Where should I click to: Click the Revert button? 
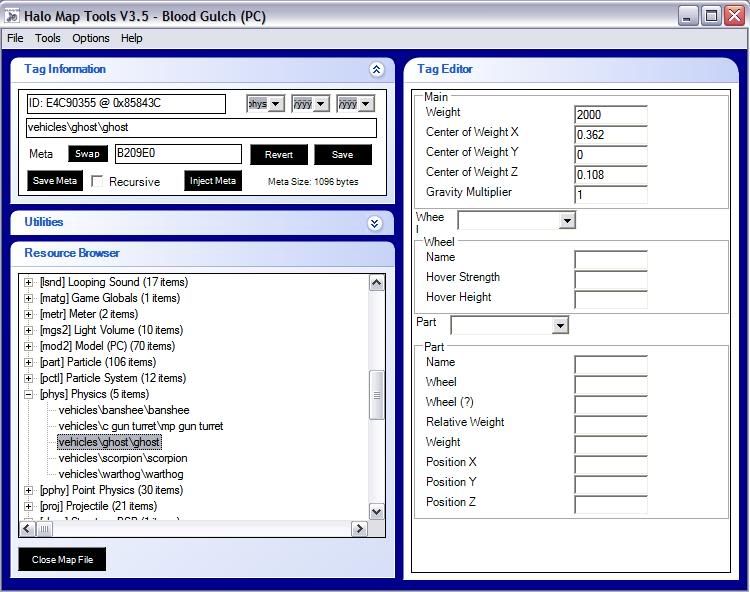tap(279, 155)
